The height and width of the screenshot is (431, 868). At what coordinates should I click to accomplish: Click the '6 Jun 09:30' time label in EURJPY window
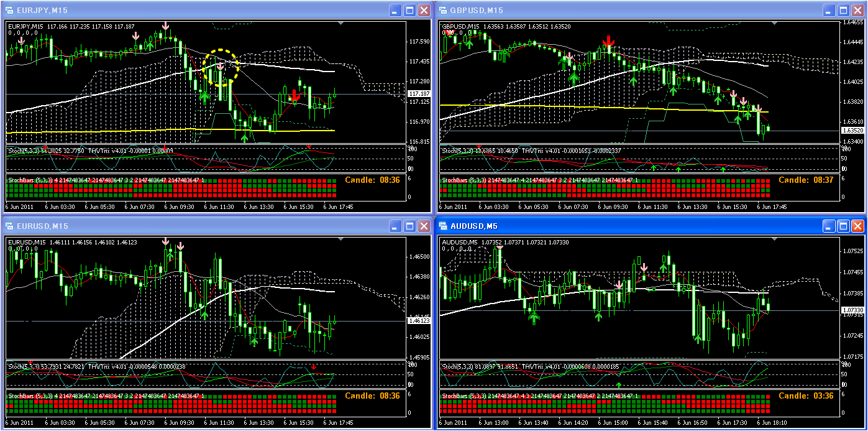pos(179,206)
